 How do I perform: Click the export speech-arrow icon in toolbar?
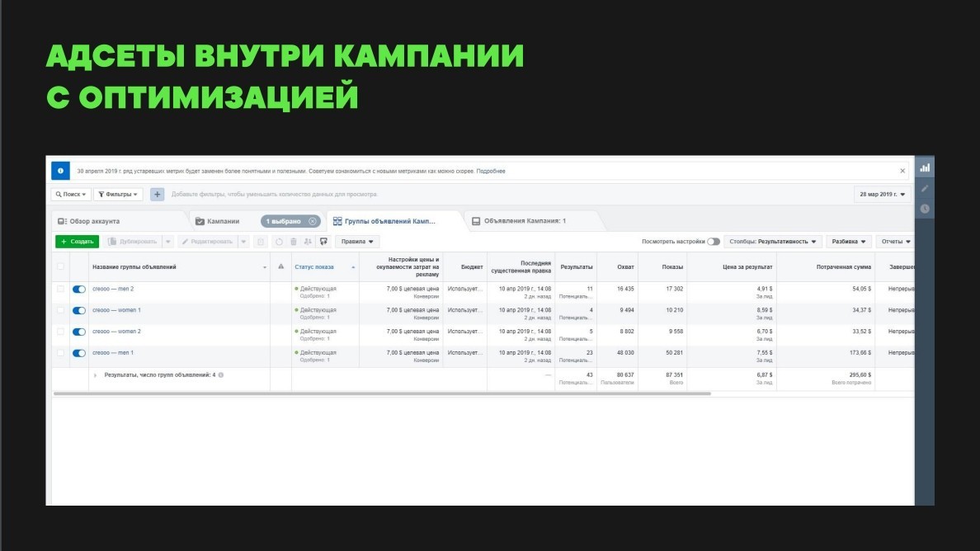pyautogui.click(x=323, y=241)
